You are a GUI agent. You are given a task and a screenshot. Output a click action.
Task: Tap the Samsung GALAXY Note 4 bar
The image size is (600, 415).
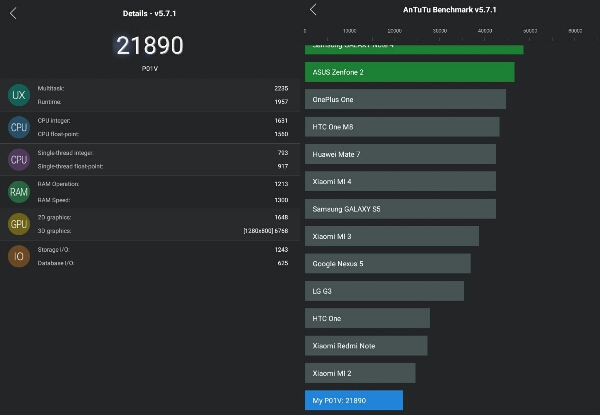point(414,49)
